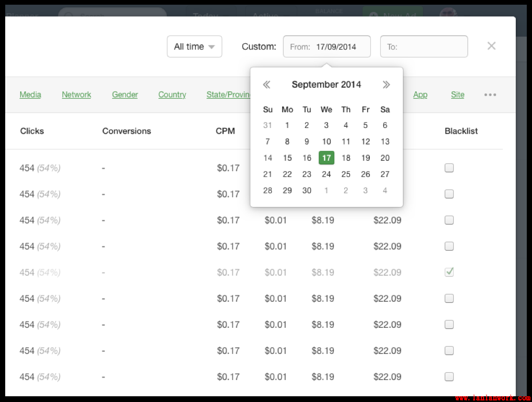
Task: Show more breakdown options via ellipsis
Action: (490, 95)
